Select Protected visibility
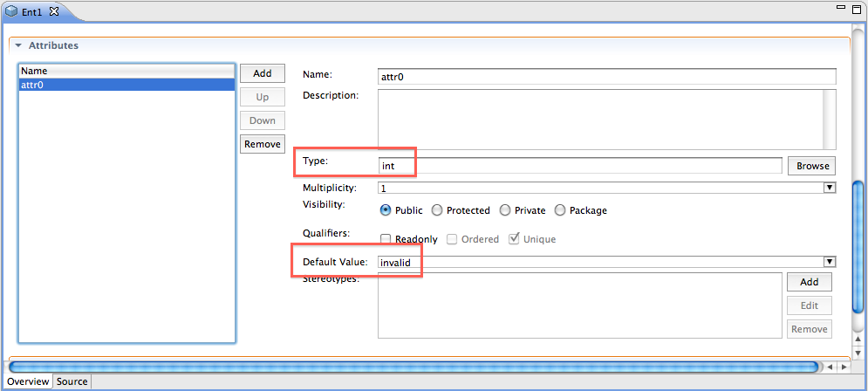This screenshot has width=868, height=391. coord(437,210)
